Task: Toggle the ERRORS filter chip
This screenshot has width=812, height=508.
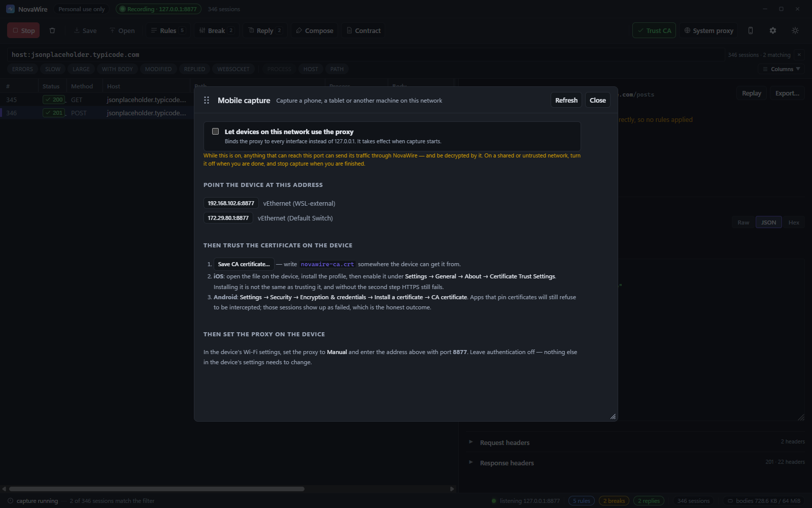Action: coord(22,69)
